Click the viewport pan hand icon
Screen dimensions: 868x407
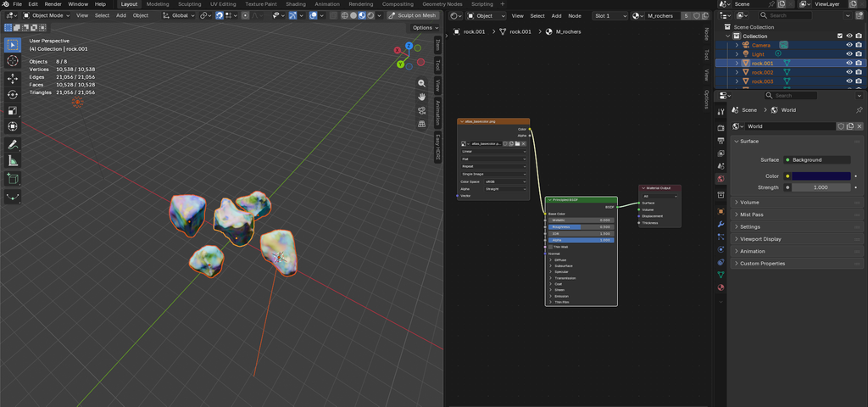point(422,97)
